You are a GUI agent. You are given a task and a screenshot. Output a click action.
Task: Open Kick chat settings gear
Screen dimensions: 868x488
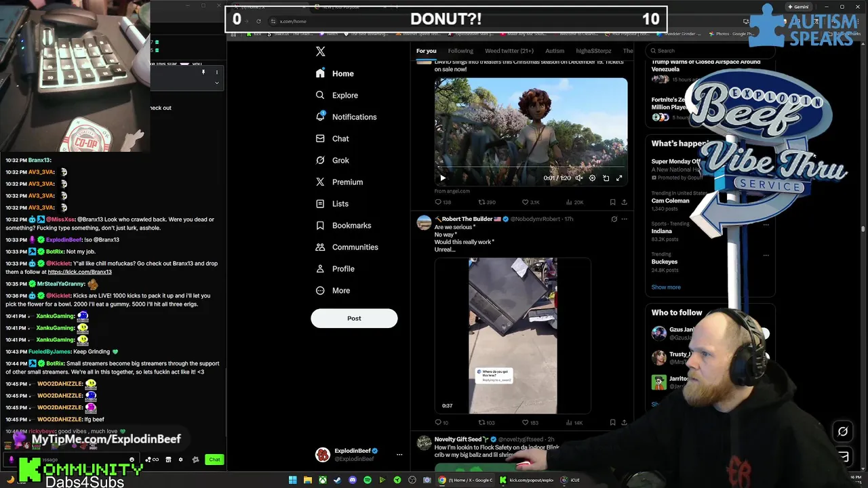click(x=180, y=460)
